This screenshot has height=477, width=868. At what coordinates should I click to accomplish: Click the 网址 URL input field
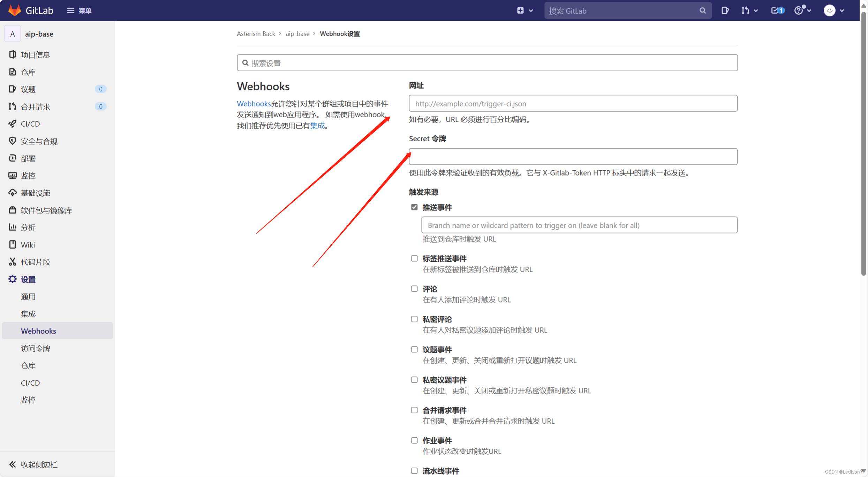[x=573, y=103]
